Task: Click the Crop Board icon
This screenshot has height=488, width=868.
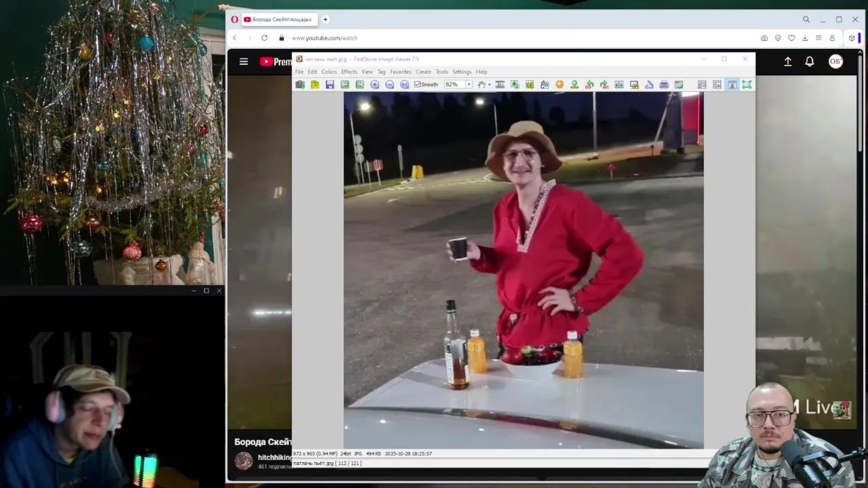Action: pyautogui.click(x=530, y=85)
